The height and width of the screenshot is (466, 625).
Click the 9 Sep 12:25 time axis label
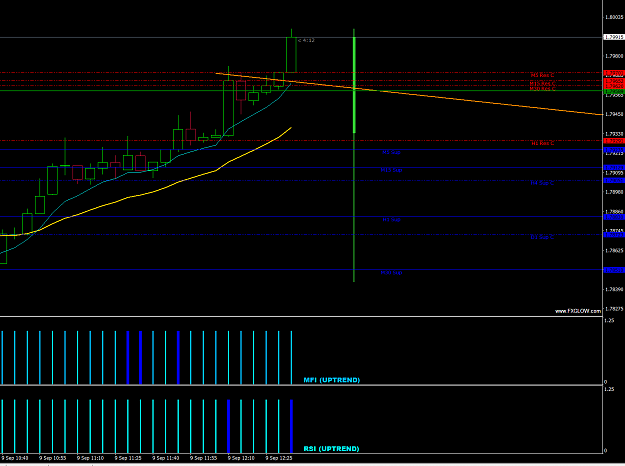(x=279, y=458)
